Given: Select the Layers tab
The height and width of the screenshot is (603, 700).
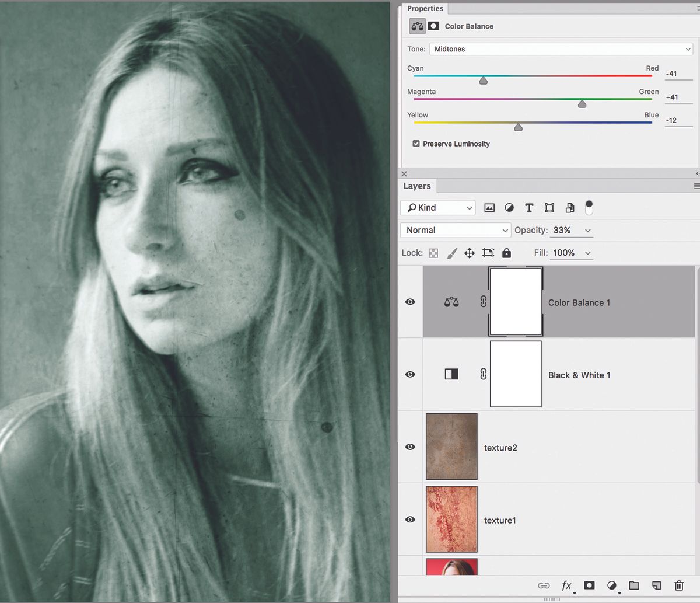Looking at the screenshot, I should (x=417, y=186).
